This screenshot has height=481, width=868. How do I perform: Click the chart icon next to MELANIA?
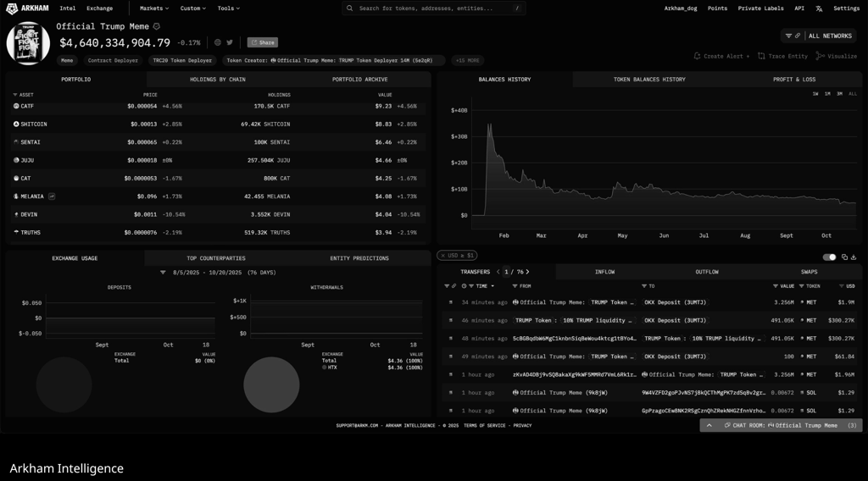click(52, 196)
